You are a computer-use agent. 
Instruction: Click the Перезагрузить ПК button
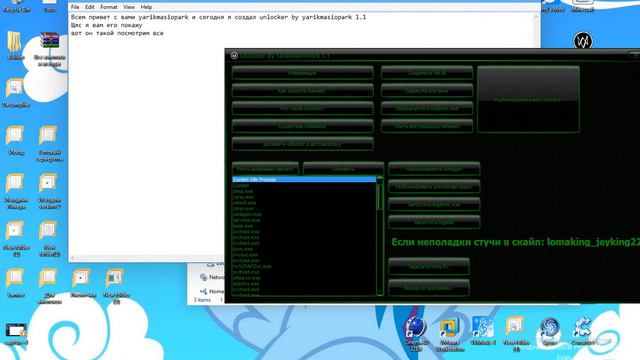point(429,266)
